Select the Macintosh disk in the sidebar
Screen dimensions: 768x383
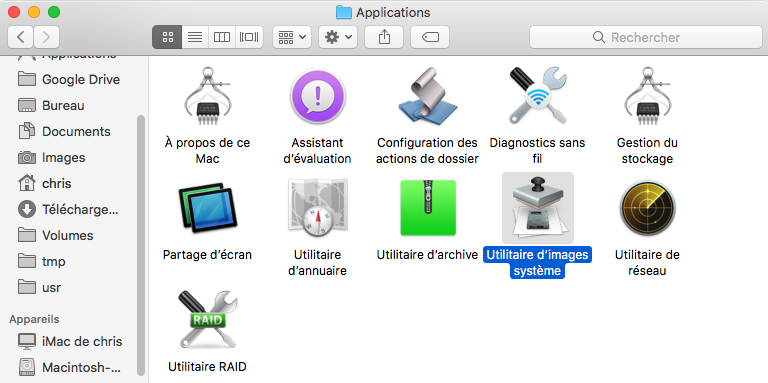point(69,367)
